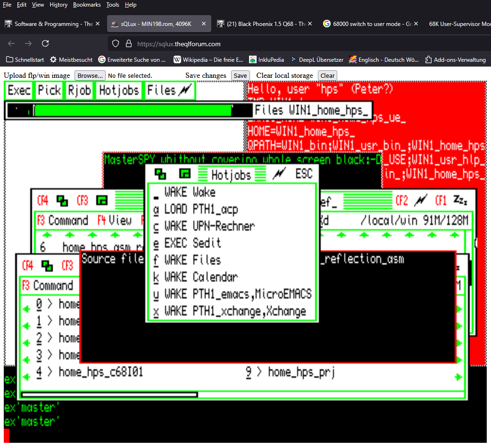Click the browser back arrow

click(11, 43)
